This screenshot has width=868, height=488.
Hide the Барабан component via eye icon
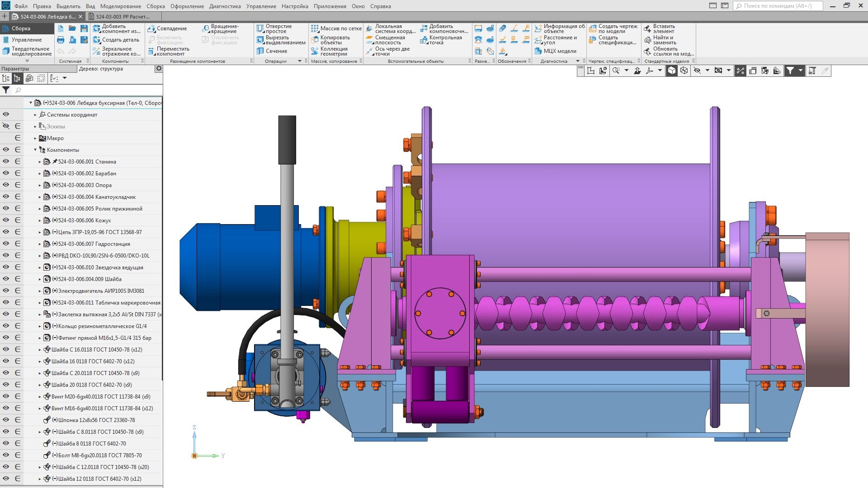6,174
